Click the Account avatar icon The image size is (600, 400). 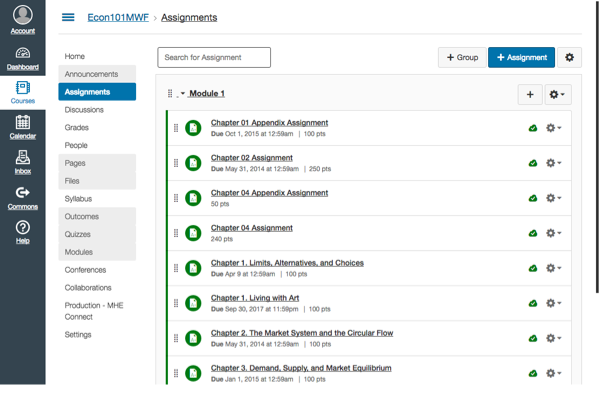pos(22,17)
